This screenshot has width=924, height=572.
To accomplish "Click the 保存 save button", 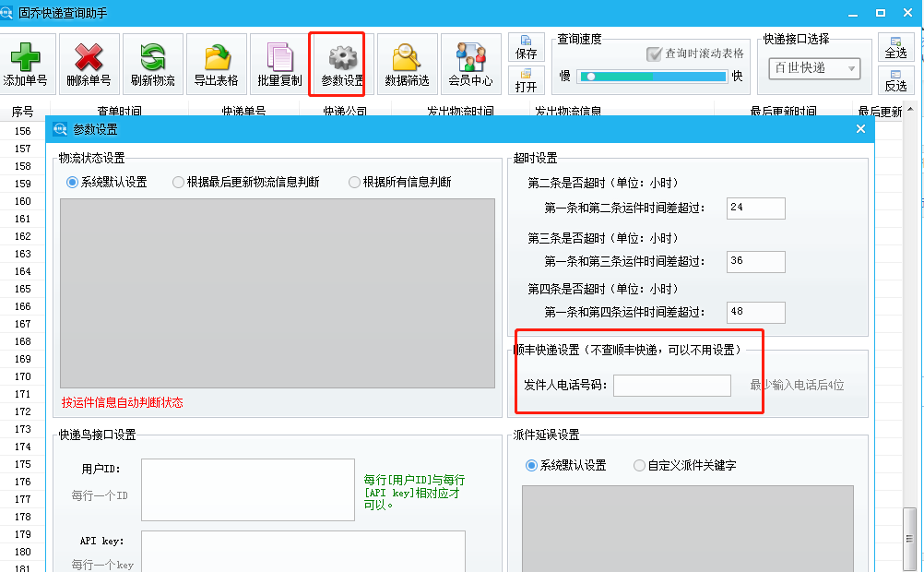I will click(527, 48).
